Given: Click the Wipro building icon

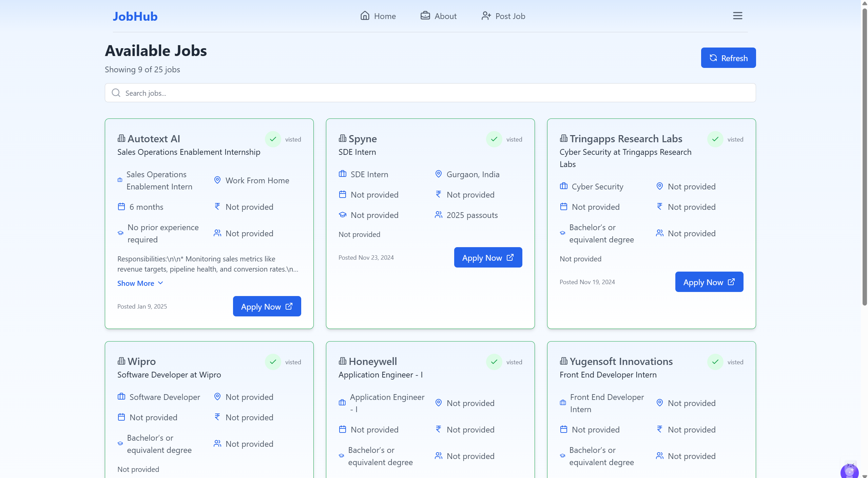Looking at the screenshot, I should click(x=121, y=361).
